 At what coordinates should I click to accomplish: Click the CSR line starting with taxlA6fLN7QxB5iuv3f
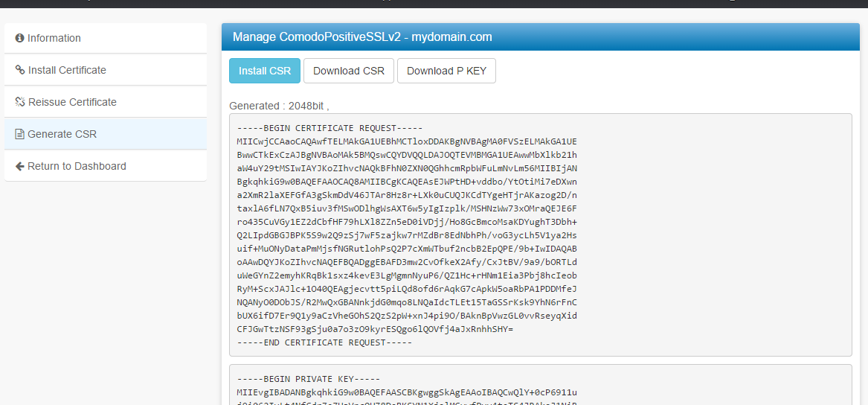(x=407, y=208)
